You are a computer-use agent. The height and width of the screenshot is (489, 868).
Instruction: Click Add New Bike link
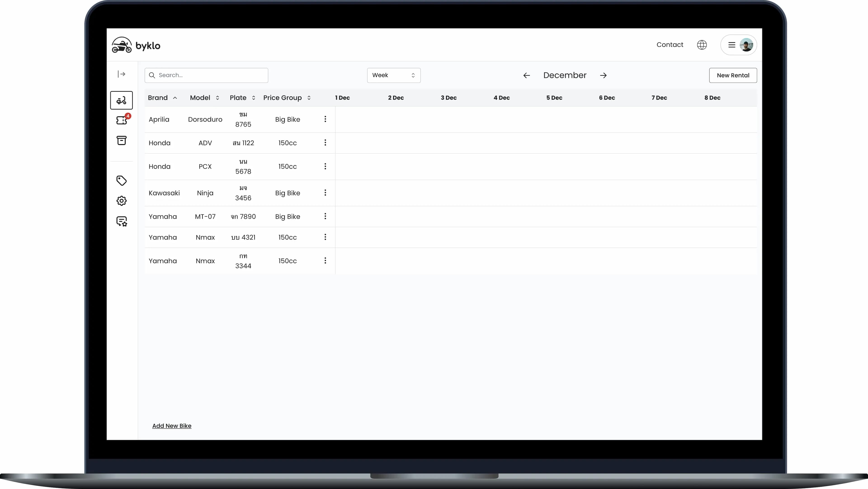pos(172,425)
